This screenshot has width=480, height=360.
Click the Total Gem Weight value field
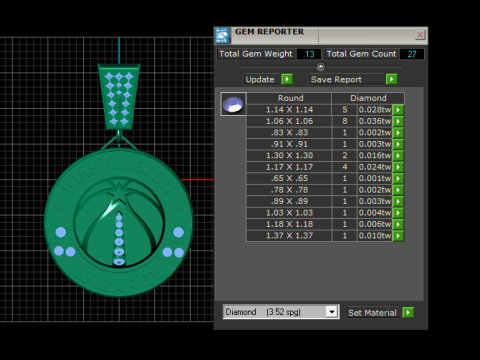308,54
